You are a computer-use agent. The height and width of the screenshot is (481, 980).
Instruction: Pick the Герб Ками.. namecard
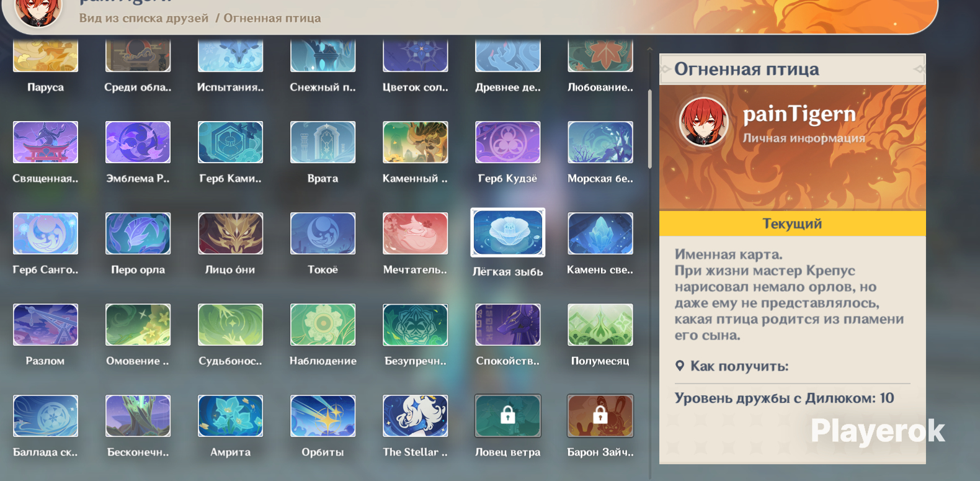click(230, 142)
